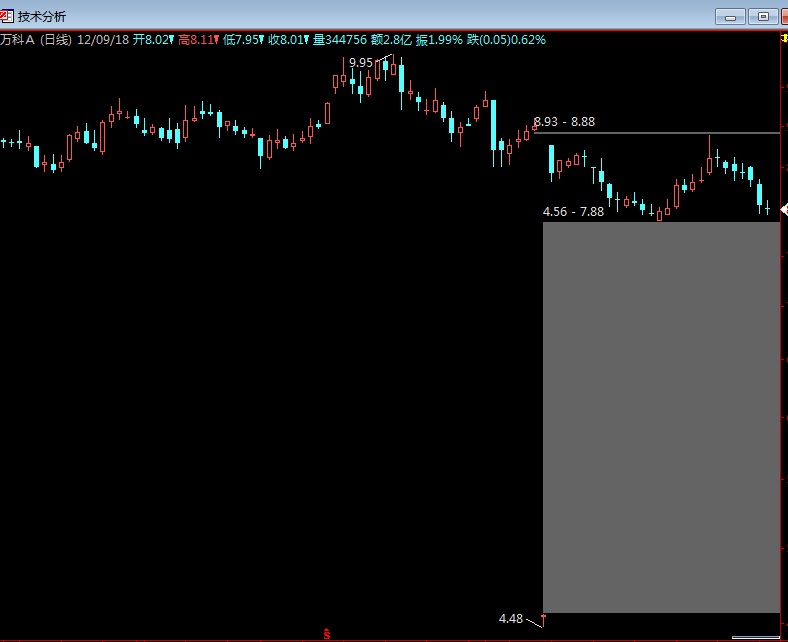
Task: Click the small arrow next to 开8.02
Action: (171, 39)
